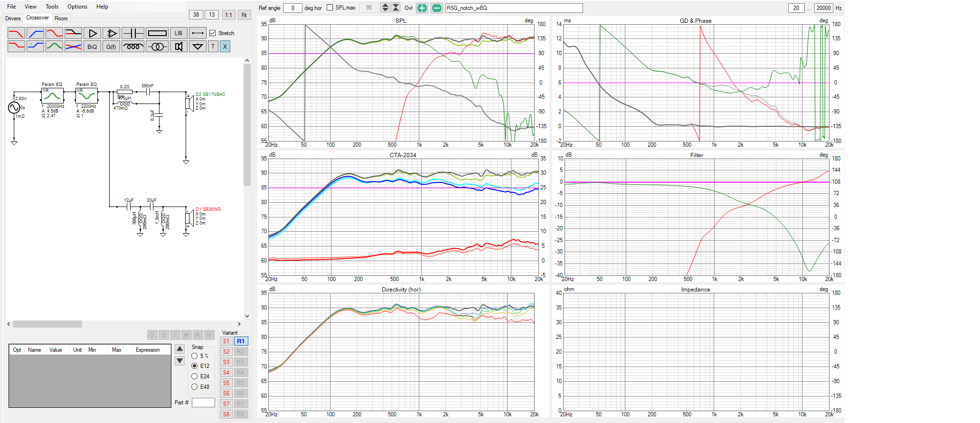Select the capacitor component tool

point(133,33)
